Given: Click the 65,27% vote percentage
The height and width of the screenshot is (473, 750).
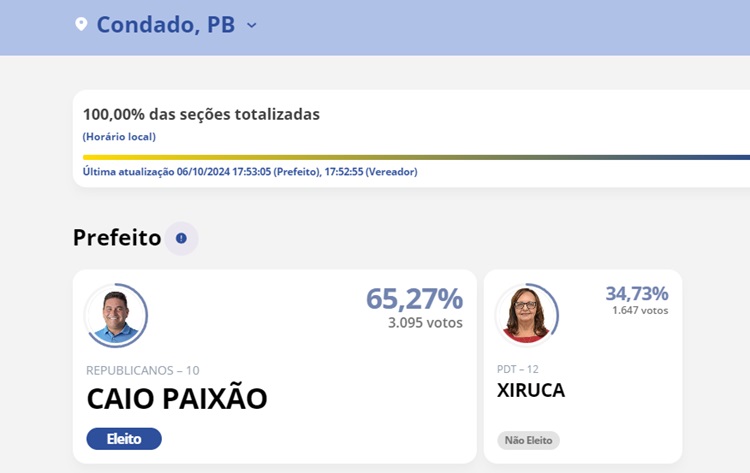Looking at the screenshot, I should pyautogui.click(x=414, y=298).
